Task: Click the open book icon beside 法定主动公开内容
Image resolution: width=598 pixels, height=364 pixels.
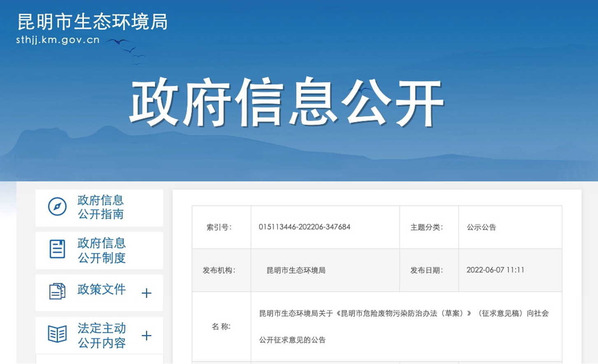Action: tap(57, 334)
